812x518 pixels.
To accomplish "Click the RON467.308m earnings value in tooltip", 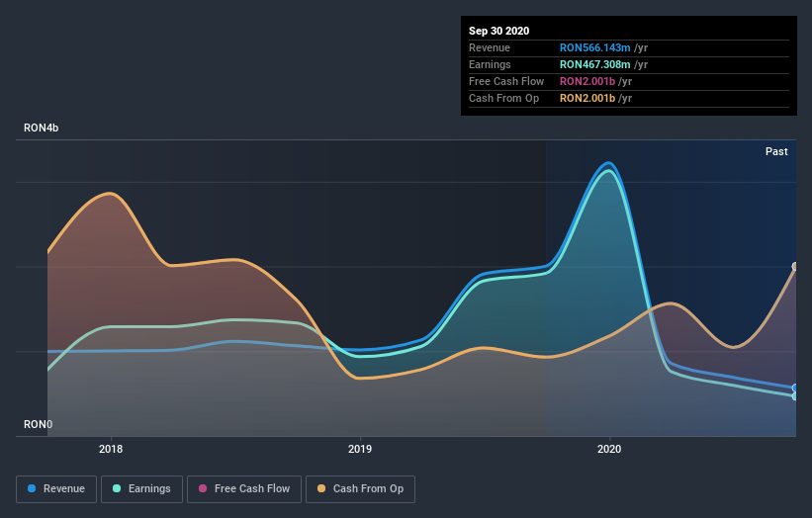I will pyautogui.click(x=594, y=64).
